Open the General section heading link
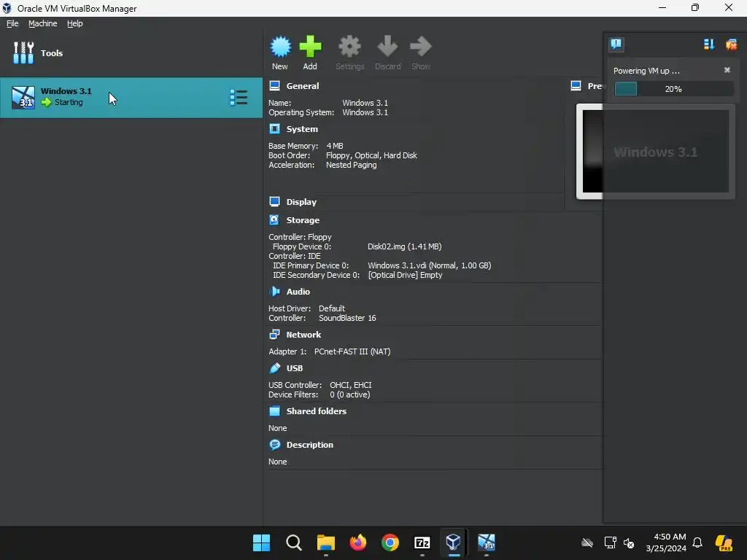The image size is (747, 560). click(303, 86)
